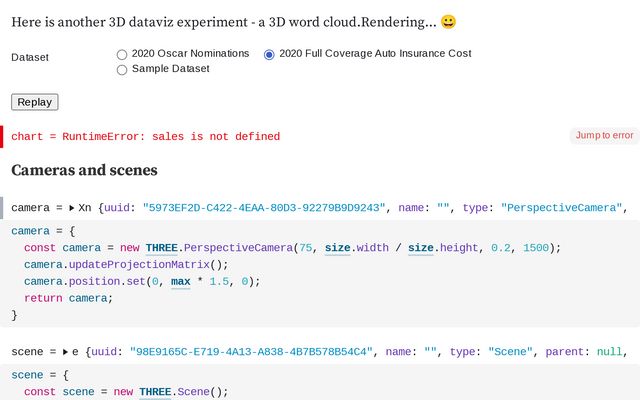The width and height of the screenshot is (640, 400).
Task: Click the Cameras and scenes heading
Action: pyautogui.click(x=84, y=171)
